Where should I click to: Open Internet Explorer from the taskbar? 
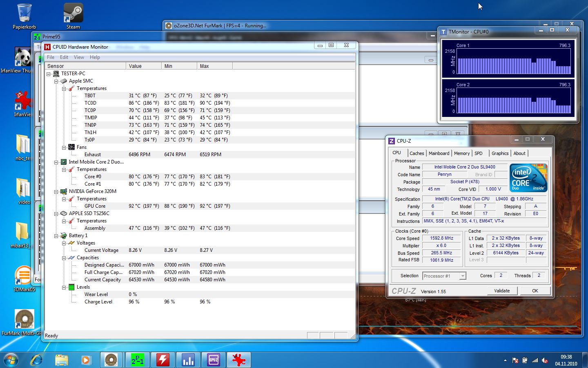(x=36, y=360)
